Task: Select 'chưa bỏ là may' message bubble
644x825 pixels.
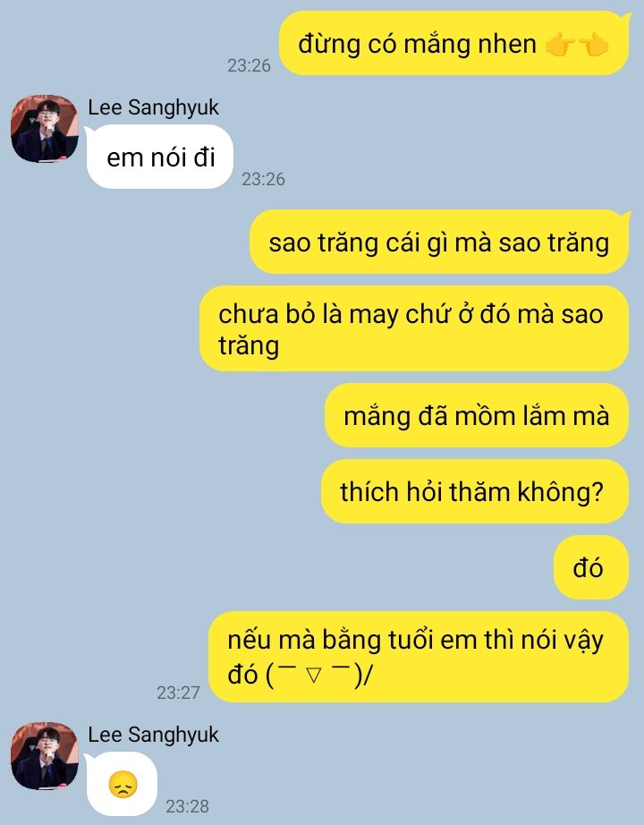Action: 414,329
